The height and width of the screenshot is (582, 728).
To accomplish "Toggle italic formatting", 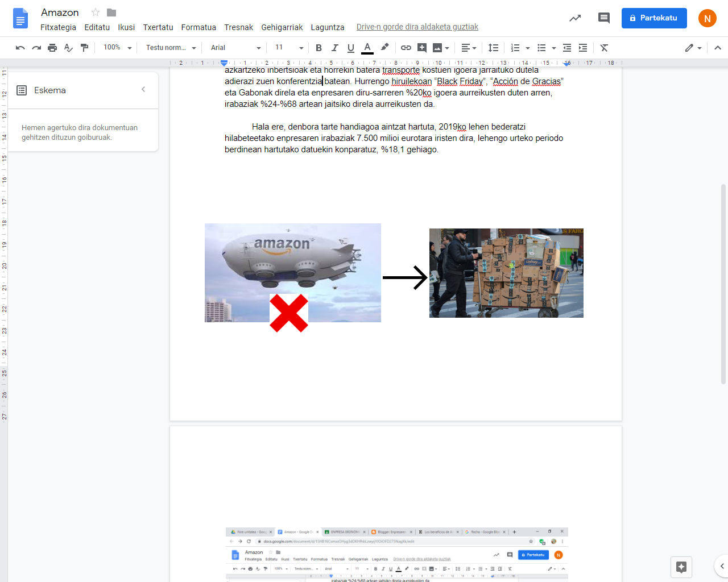I will 334,48.
